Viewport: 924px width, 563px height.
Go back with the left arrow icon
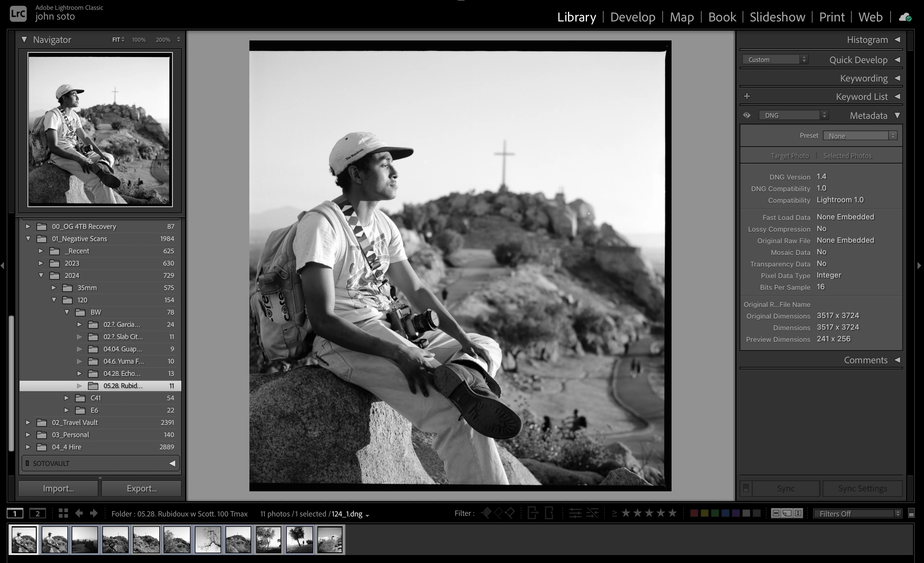[x=79, y=513]
